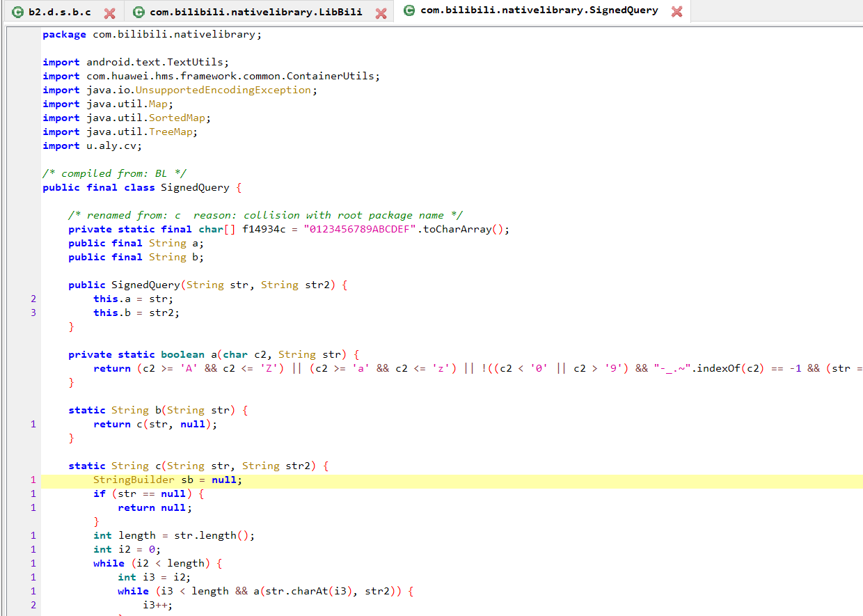The height and width of the screenshot is (616, 863).
Task: Click the import u.aly.cv line
Action: 92,145
